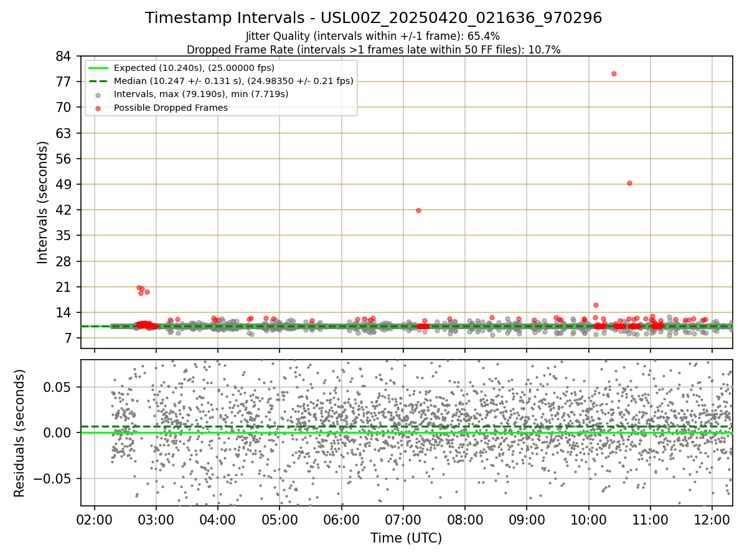Image resolution: width=747 pixels, height=560 pixels.
Task: Click the 06:00 x-axis tick label
Action: pos(342,518)
